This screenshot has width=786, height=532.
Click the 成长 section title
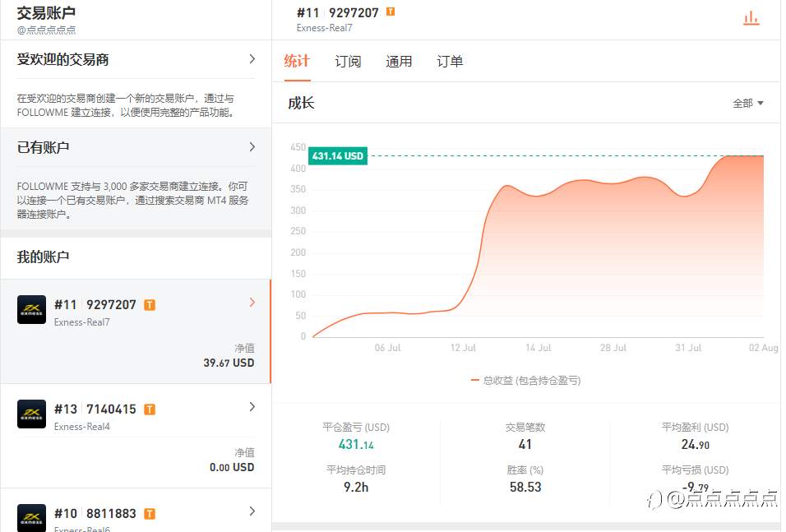pos(301,104)
